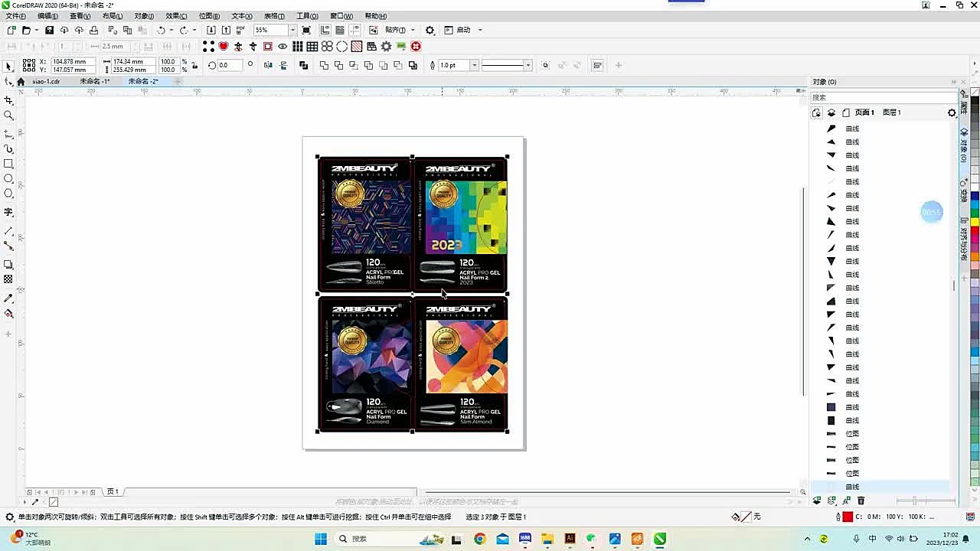Click the Full-screen preview icon
This screenshot has height=551, width=980.
coord(306,30)
